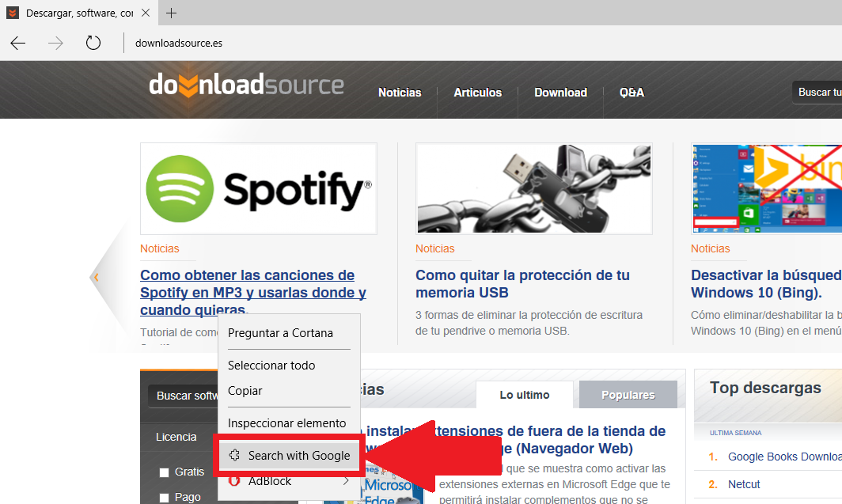The height and width of the screenshot is (504, 842).
Task: Choose Seleccionar todo in the context menu
Action: pos(289,366)
